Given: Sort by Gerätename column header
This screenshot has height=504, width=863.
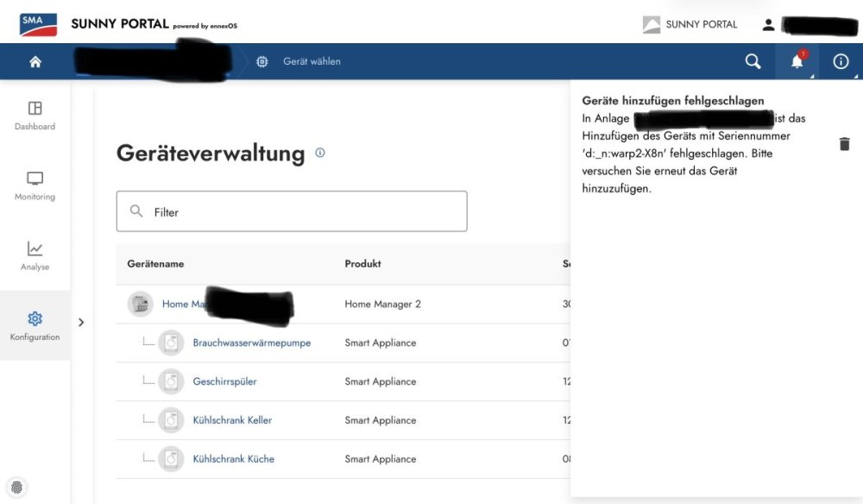Looking at the screenshot, I should point(155,264).
